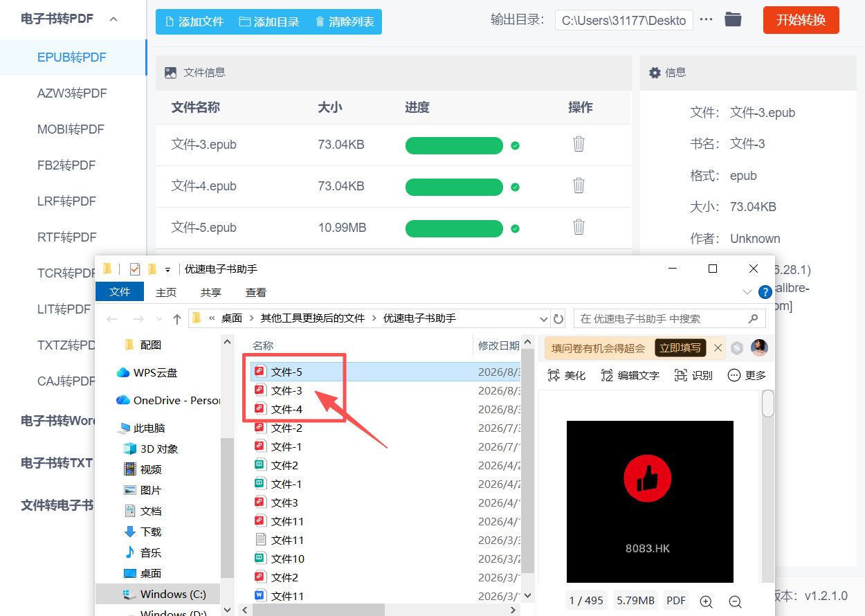Click the search magnifier icon in Explorer
The height and width of the screenshot is (616, 865).
click(754, 319)
